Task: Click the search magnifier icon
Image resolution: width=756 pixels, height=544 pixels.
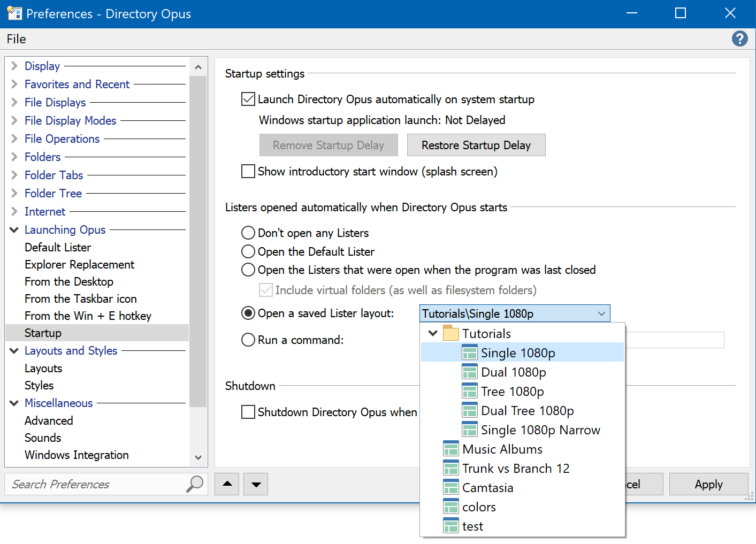Action: 195,484
